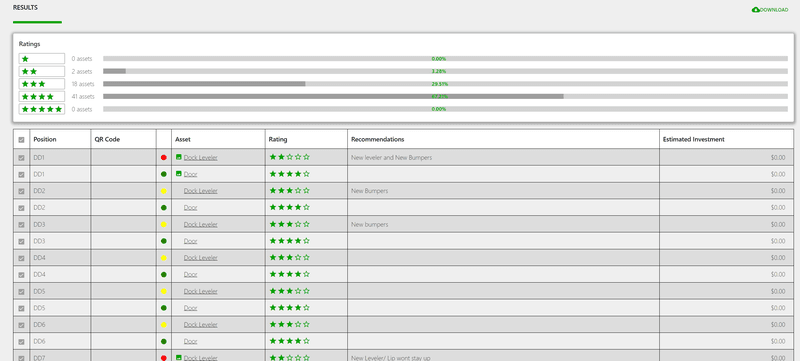Uncheck the DD3 Dock Leveler row checkbox
Screen dimensions: 800x361
tap(21, 225)
